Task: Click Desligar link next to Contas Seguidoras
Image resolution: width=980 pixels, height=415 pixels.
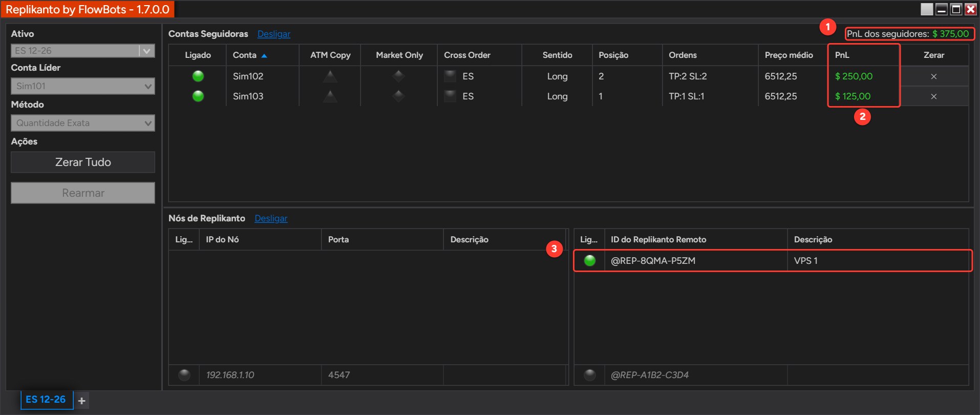Action: (x=274, y=34)
